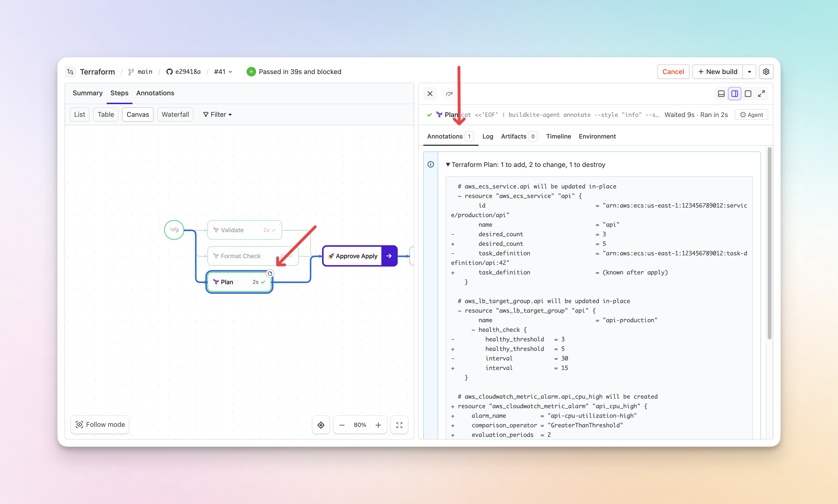Switch to the Waterfall view
The image size is (838, 504).
(x=175, y=114)
